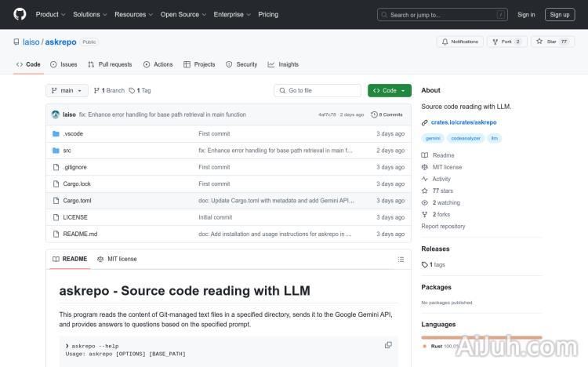Switch to the MIT license tab

pos(117,259)
